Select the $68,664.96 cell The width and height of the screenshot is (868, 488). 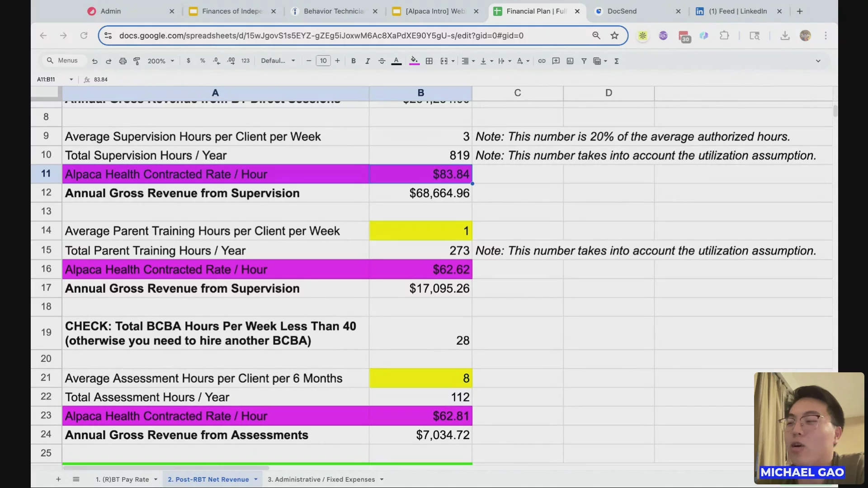coord(420,193)
